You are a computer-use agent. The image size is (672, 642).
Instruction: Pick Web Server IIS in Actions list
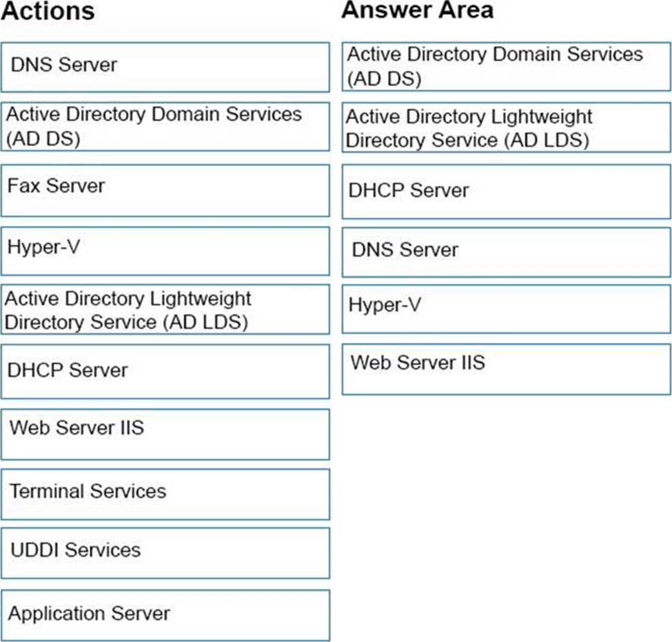click(x=165, y=434)
